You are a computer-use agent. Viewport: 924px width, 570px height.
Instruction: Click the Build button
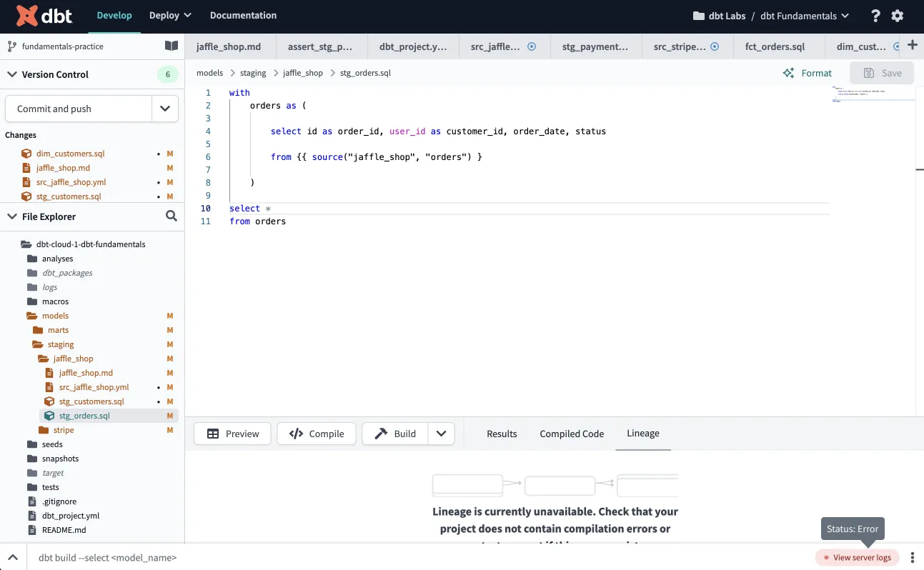[395, 434]
